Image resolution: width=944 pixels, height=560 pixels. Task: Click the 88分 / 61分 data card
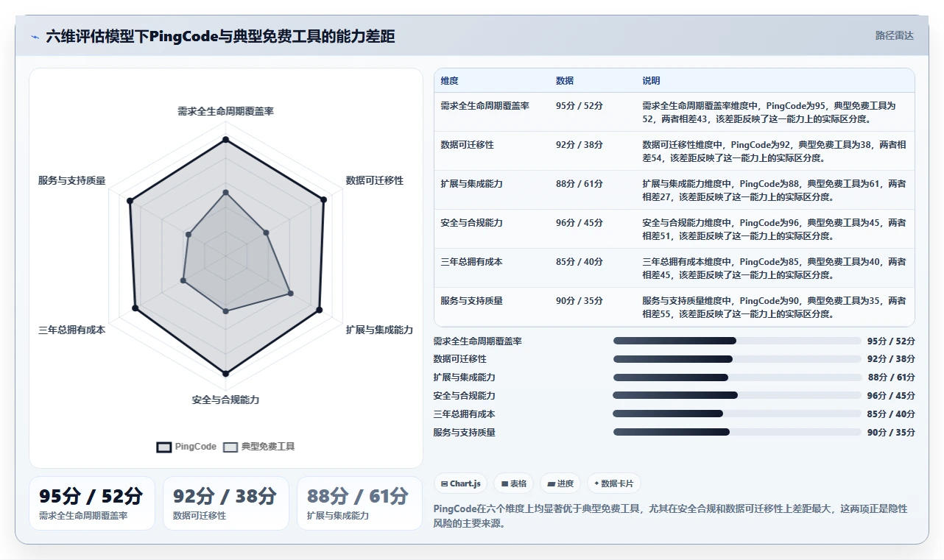pos(360,503)
